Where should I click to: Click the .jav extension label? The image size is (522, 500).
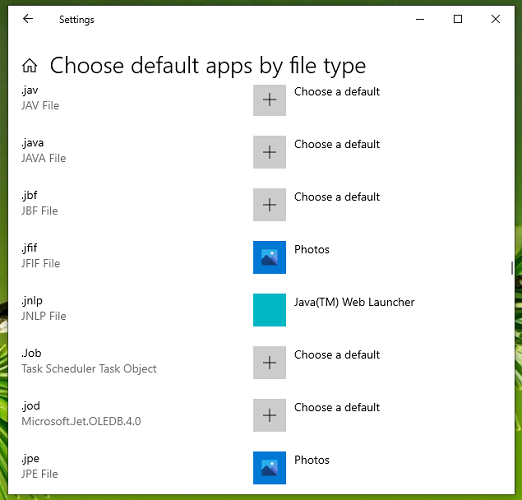tap(30, 90)
